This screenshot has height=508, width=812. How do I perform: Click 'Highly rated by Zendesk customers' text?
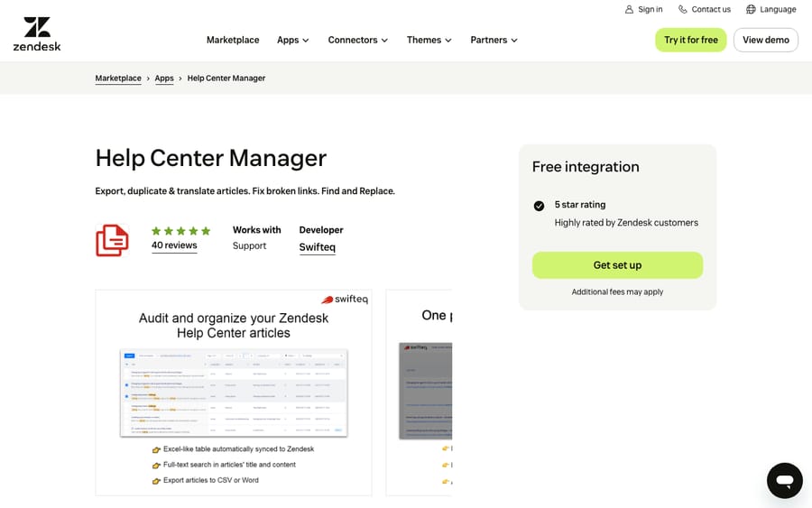626,223
